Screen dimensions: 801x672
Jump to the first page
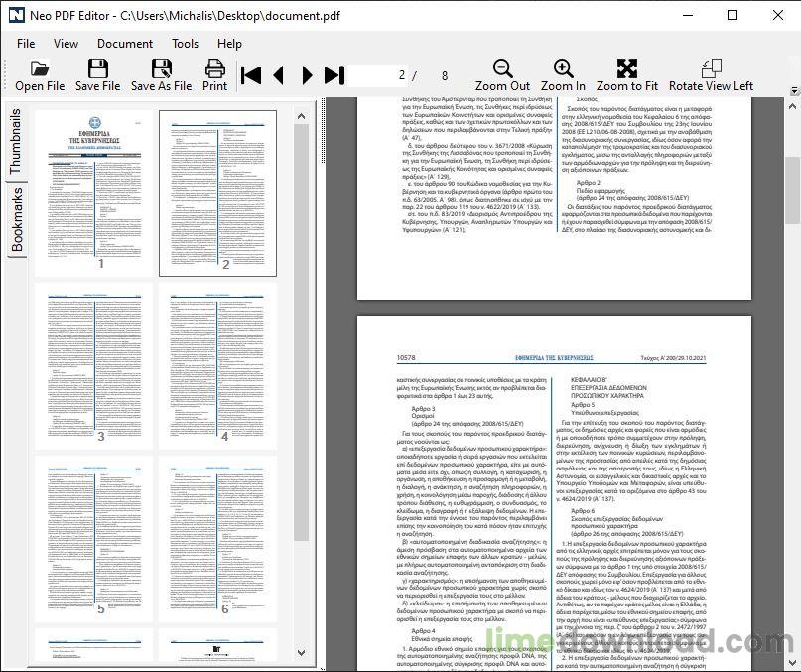click(251, 75)
